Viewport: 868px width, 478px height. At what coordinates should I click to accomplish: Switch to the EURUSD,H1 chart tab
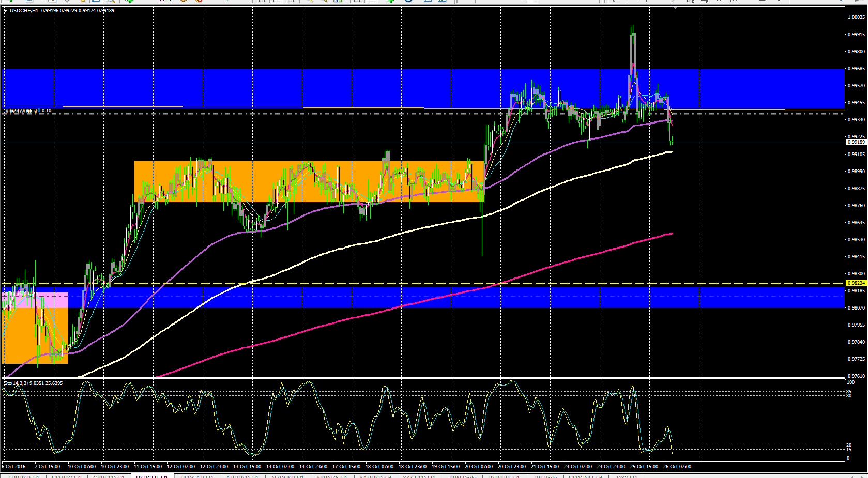tap(24, 476)
